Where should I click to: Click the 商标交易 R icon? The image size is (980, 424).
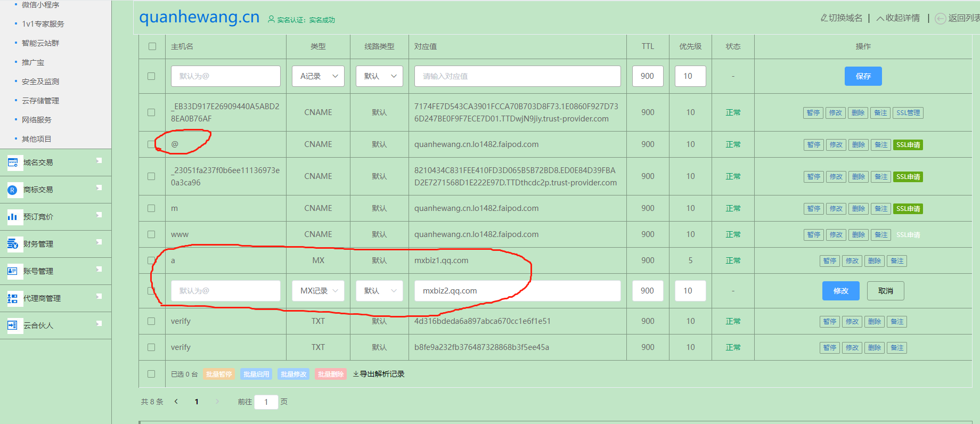coord(13,190)
